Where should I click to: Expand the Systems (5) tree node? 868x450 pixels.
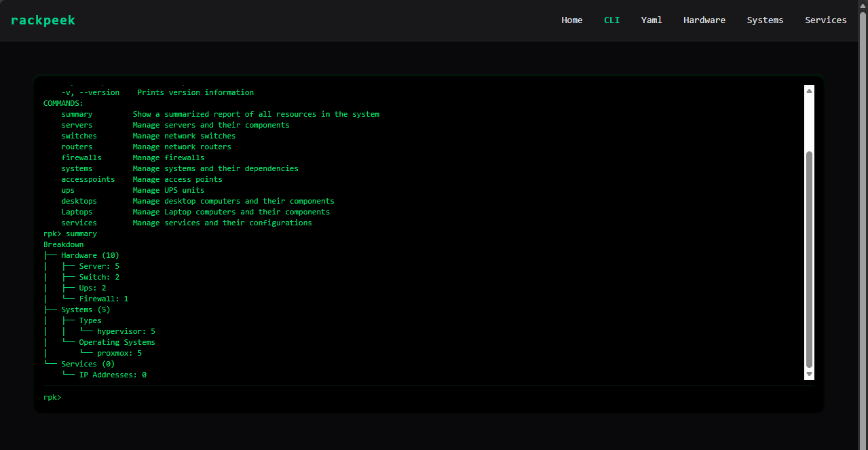point(86,309)
